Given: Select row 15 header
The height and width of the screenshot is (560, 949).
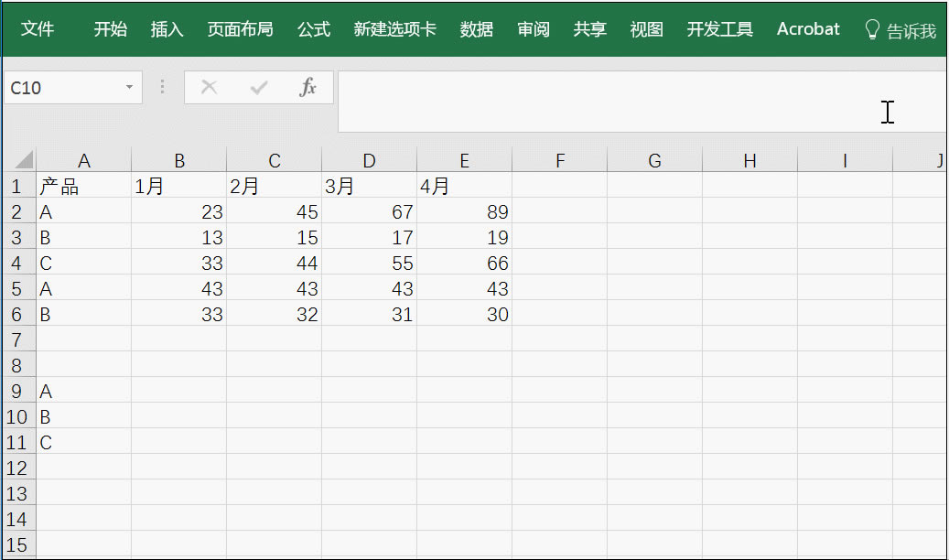Looking at the screenshot, I should (17, 544).
